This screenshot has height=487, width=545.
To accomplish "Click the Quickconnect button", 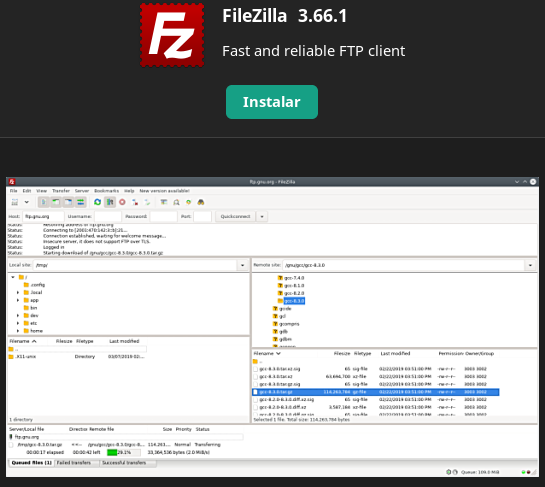I will click(235, 216).
